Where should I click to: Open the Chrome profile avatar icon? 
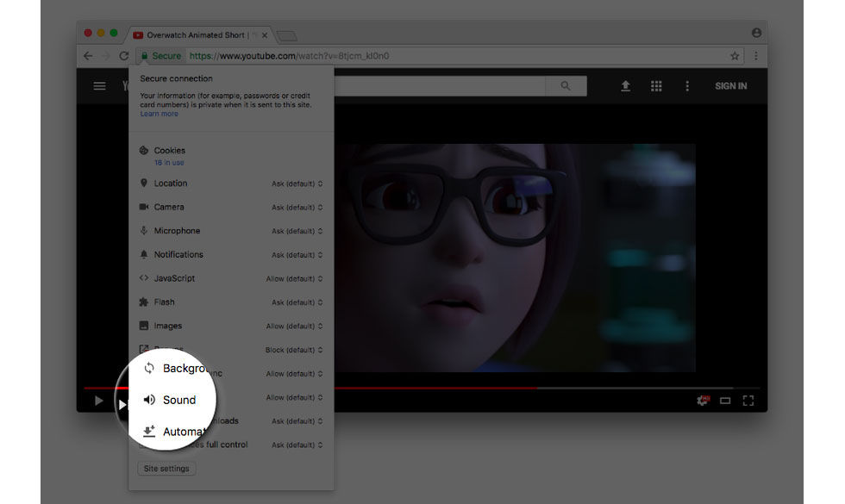coord(757,33)
